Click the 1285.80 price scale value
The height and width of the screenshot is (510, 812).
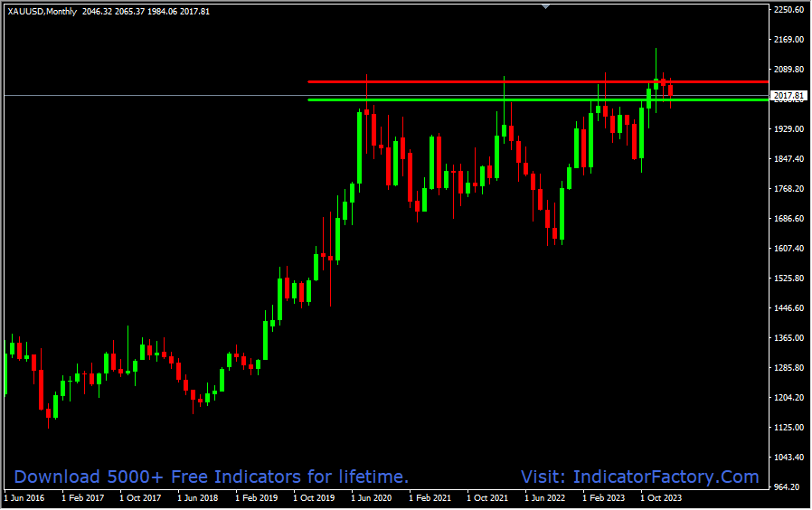pos(788,368)
